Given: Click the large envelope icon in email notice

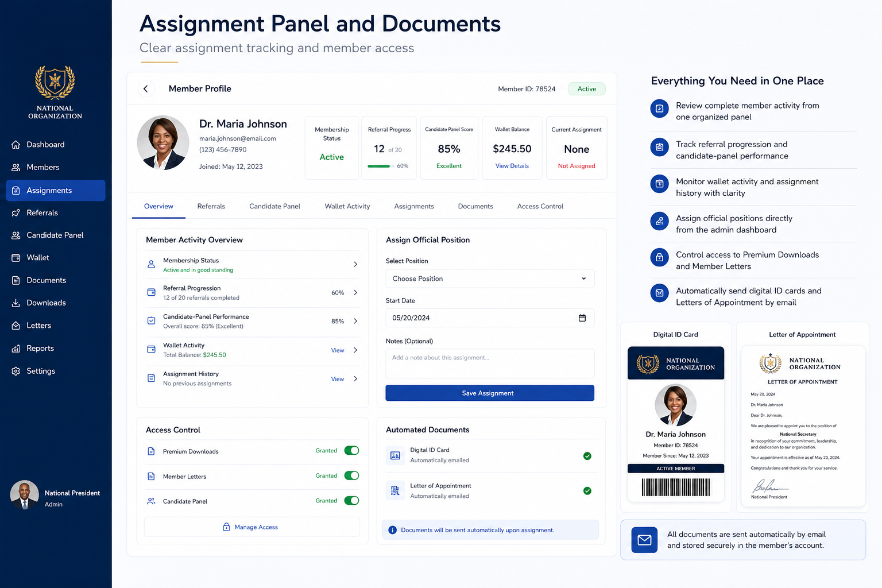Looking at the screenshot, I should (x=644, y=540).
